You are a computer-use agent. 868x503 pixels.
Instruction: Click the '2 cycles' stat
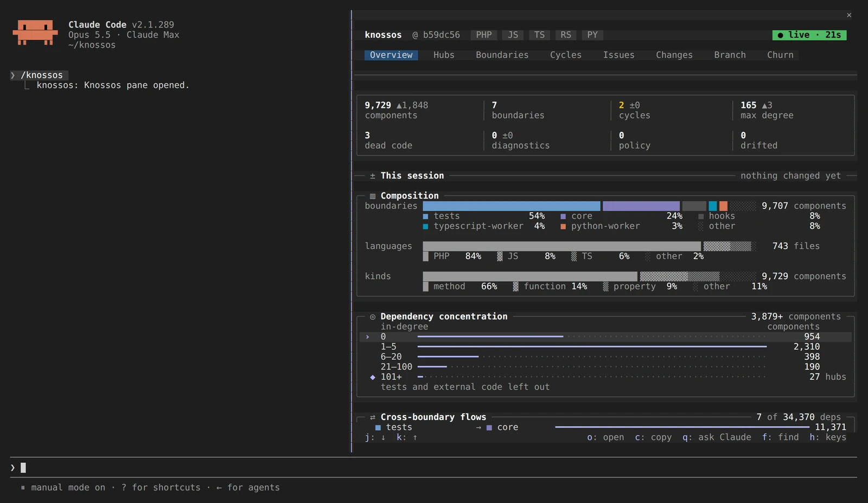(634, 110)
